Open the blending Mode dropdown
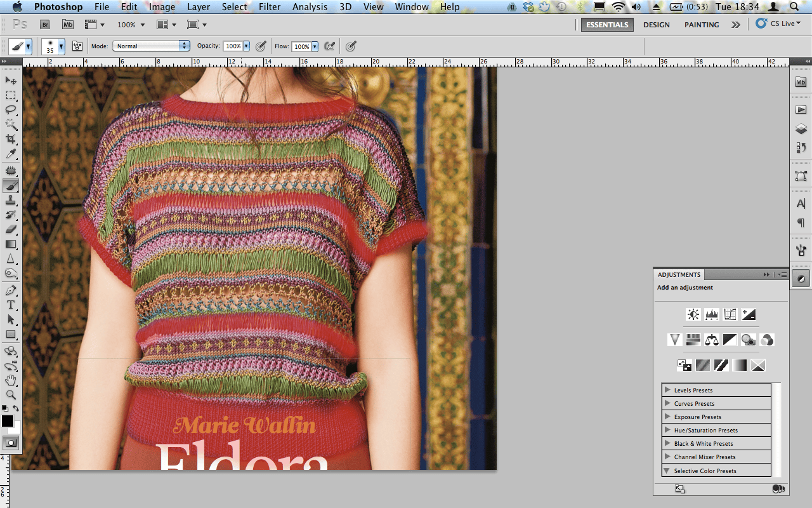 point(151,46)
